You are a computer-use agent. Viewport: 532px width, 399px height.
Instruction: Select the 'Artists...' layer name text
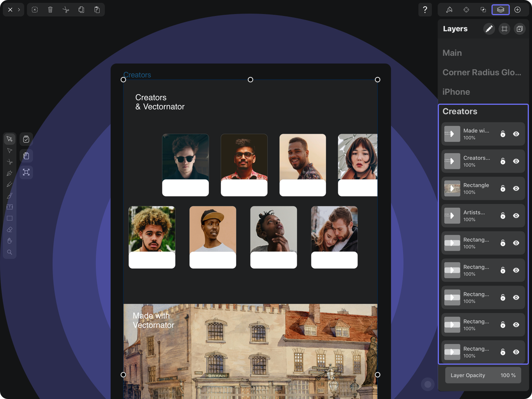[474, 212]
